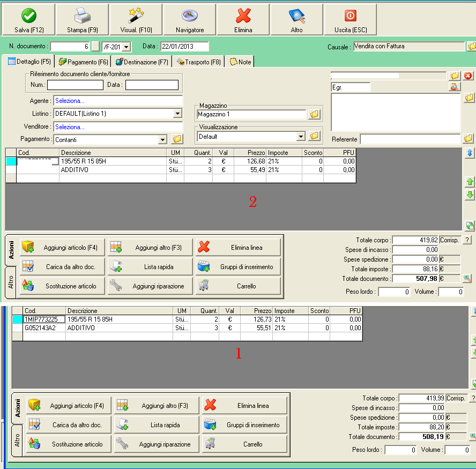Open the Navigatore compass tool
Viewport: 476px width, 469px height.
[x=190, y=20]
